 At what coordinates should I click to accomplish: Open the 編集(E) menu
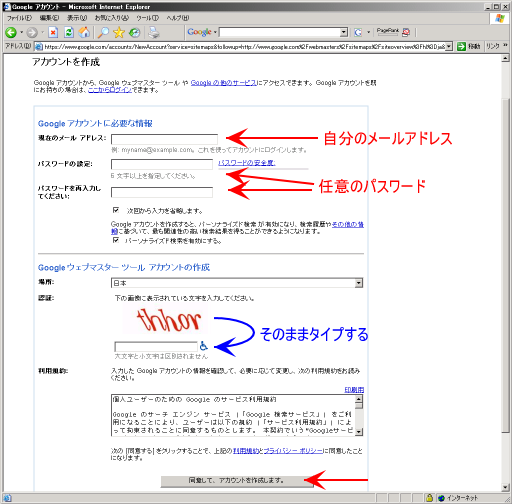pos(49,18)
